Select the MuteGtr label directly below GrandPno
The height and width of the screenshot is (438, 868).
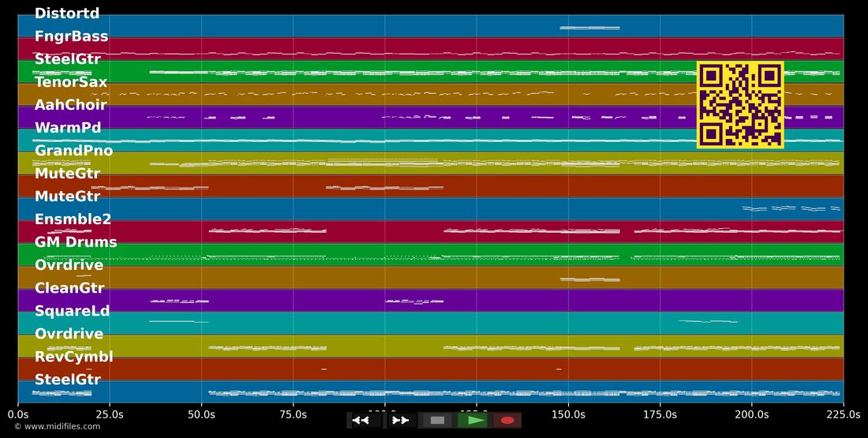click(68, 174)
